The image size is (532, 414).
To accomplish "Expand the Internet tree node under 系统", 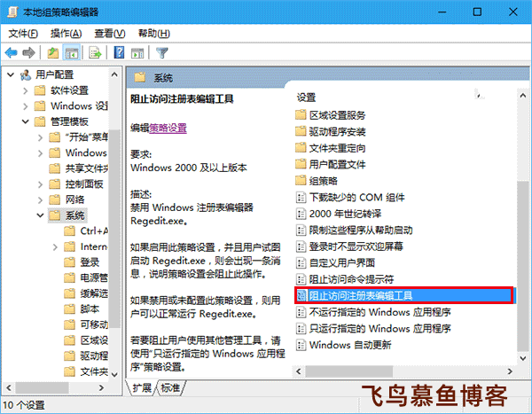I will coord(55,246).
